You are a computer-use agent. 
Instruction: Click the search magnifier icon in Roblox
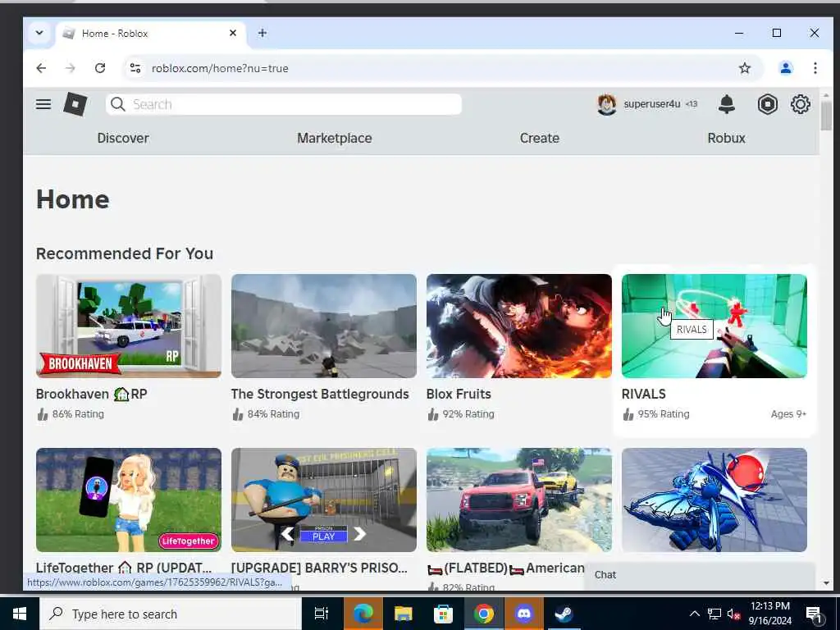click(x=118, y=104)
